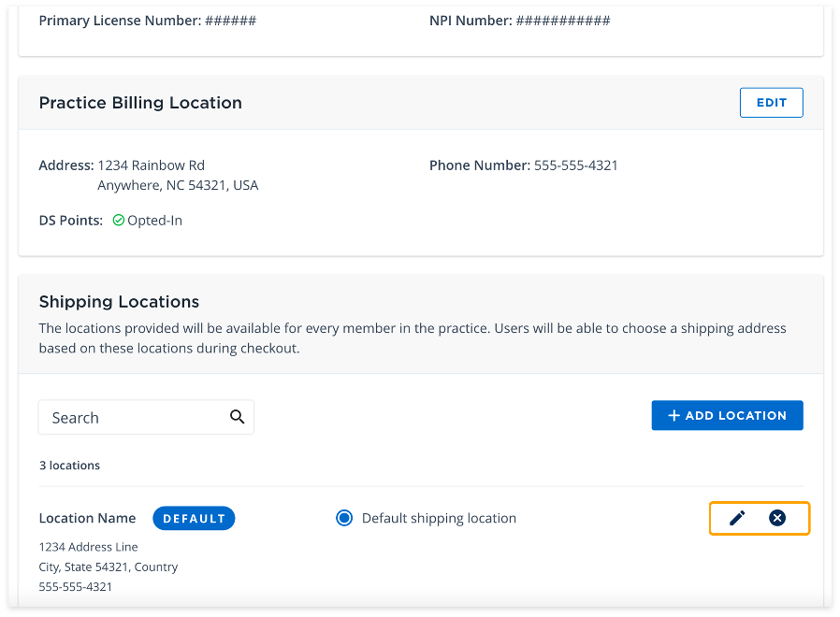
Task: Click the ADD LOCATION button text
Action: coord(735,415)
